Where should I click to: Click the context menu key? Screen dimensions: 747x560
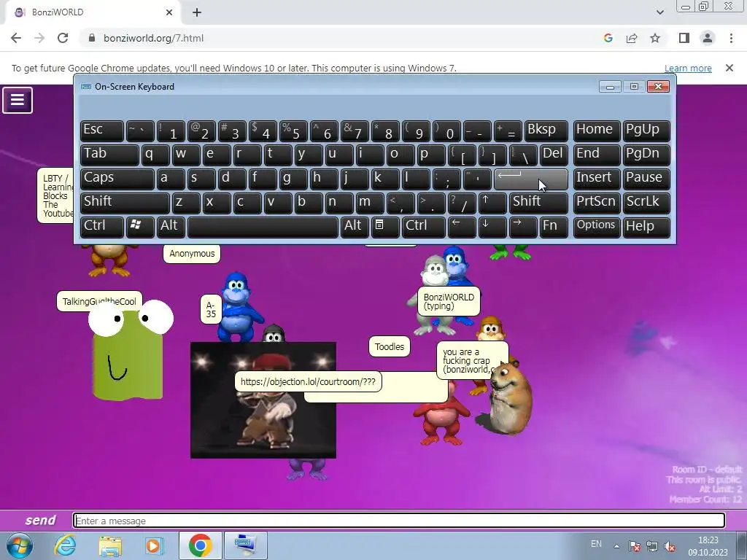[385, 227]
